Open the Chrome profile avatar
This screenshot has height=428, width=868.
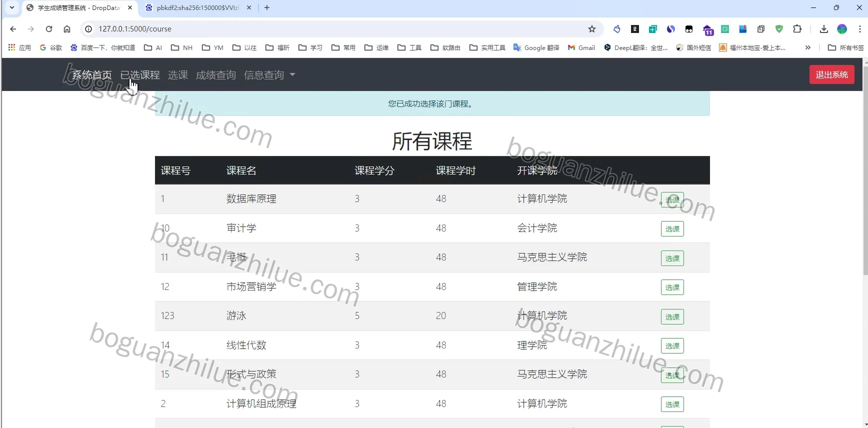(x=842, y=29)
